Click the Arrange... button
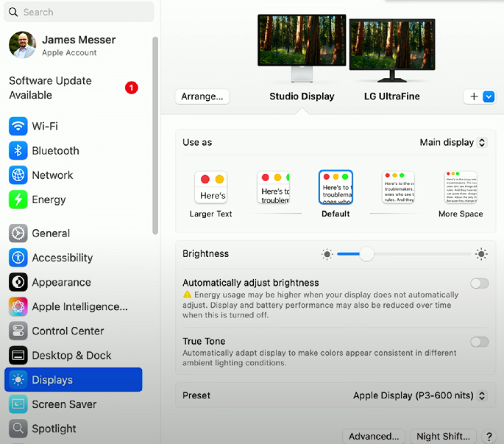The image size is (504, 444). pyautogui.click(x=202, y=96)
